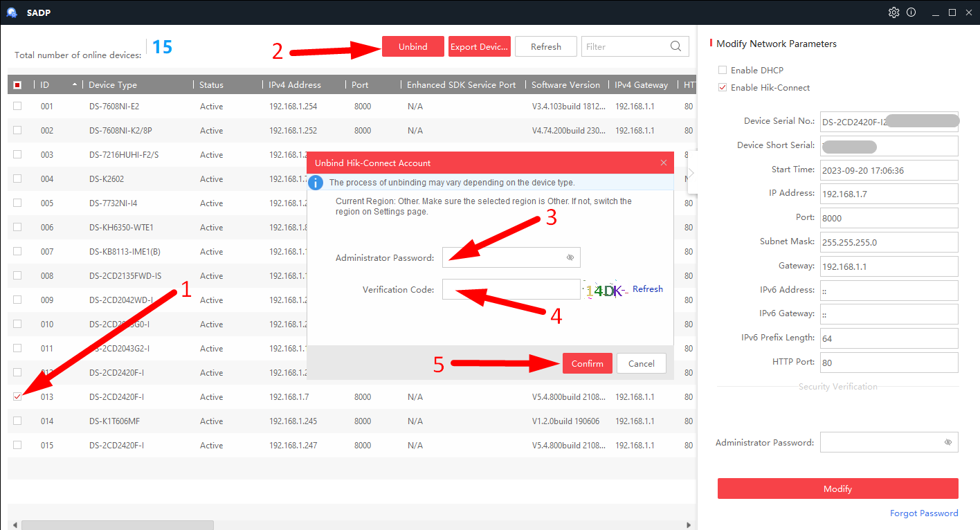Open the SADP settings gear icon
Image resolution: width=980 pixels, height=530 pixels.
pyautogui.click(x=893, y=12)
